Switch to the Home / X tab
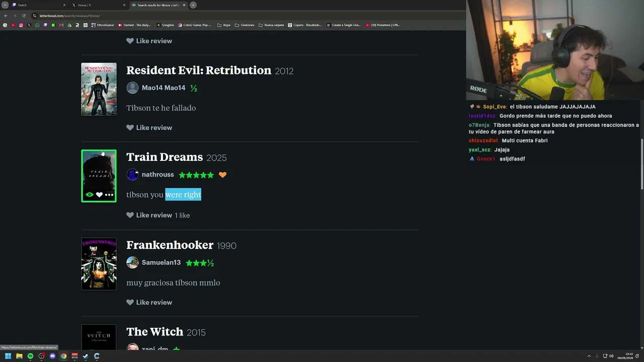644x362 pixels. click(x=98, y=5)
